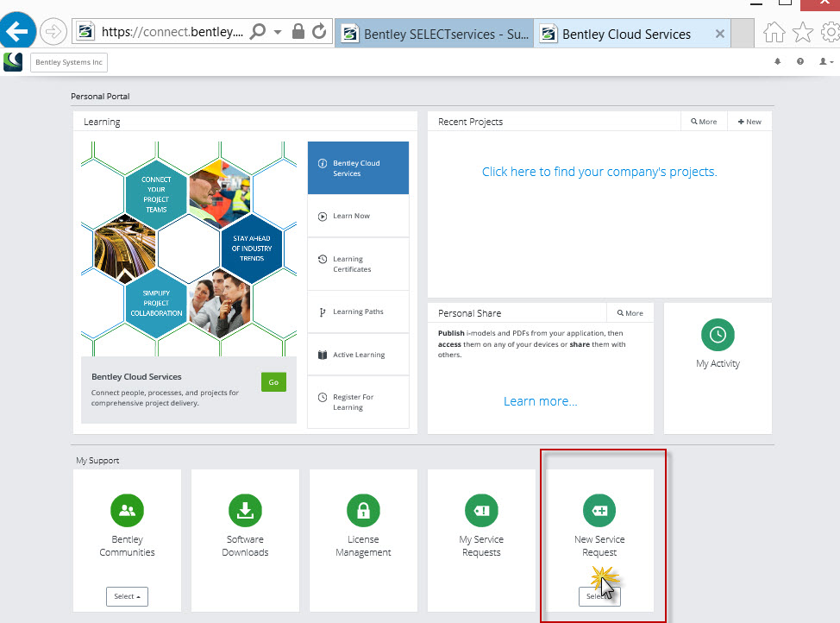Click link to find your company's projects
This screenshot has height=623, width=840.
pos(599,172)
